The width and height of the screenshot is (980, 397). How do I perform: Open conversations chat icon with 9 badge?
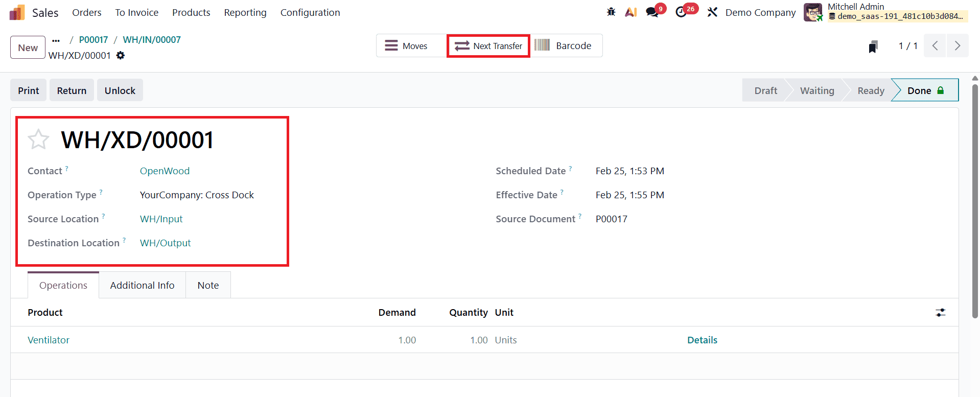tap(652, 12)
